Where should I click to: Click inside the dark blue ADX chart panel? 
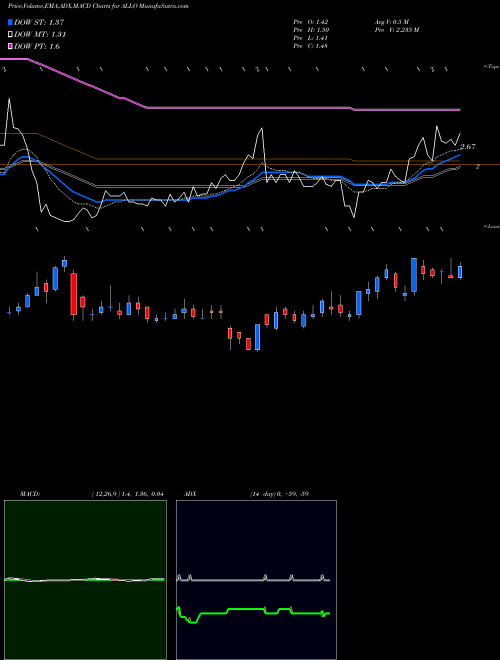[256, 580]
